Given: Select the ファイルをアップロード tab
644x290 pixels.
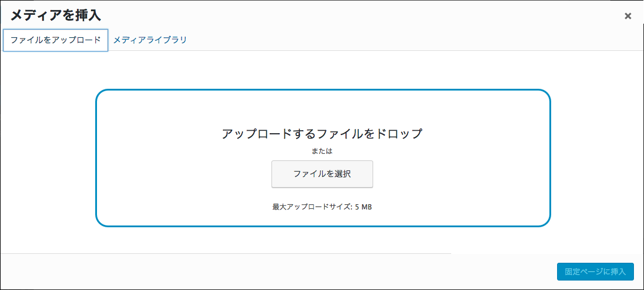Looking at the screenshot, I should (x=56, y=40).
